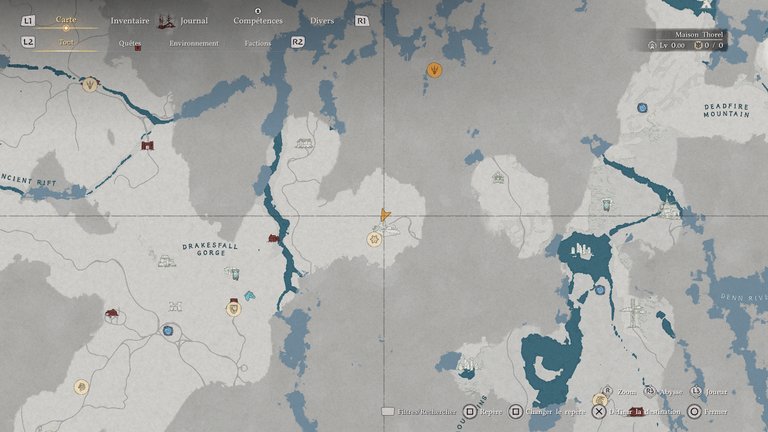Image resolution: width=768 pixels, height=432 pixels.
Task: Select the windmill tower icon in southeast
Action: 634,312
